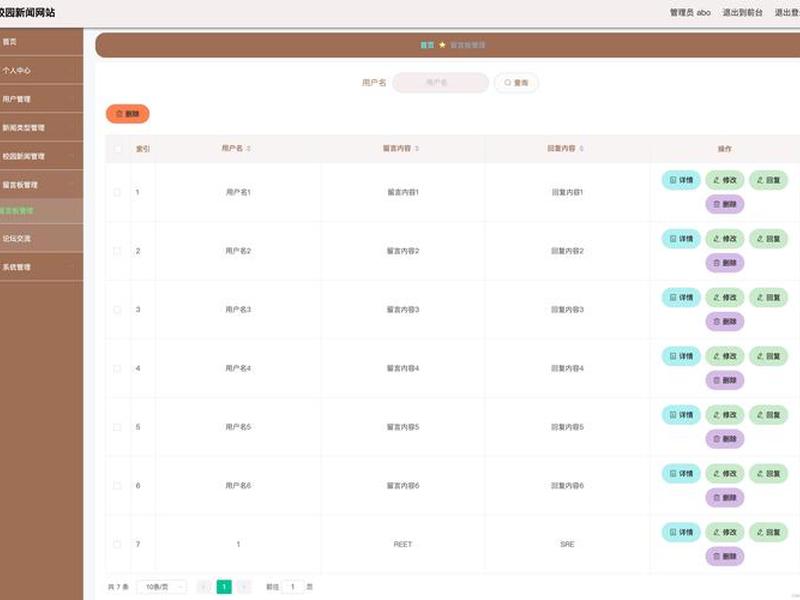Select green 留言板管理 submenu item
The height and width of the screenshot is (600, 800).
tap(41, 211)
